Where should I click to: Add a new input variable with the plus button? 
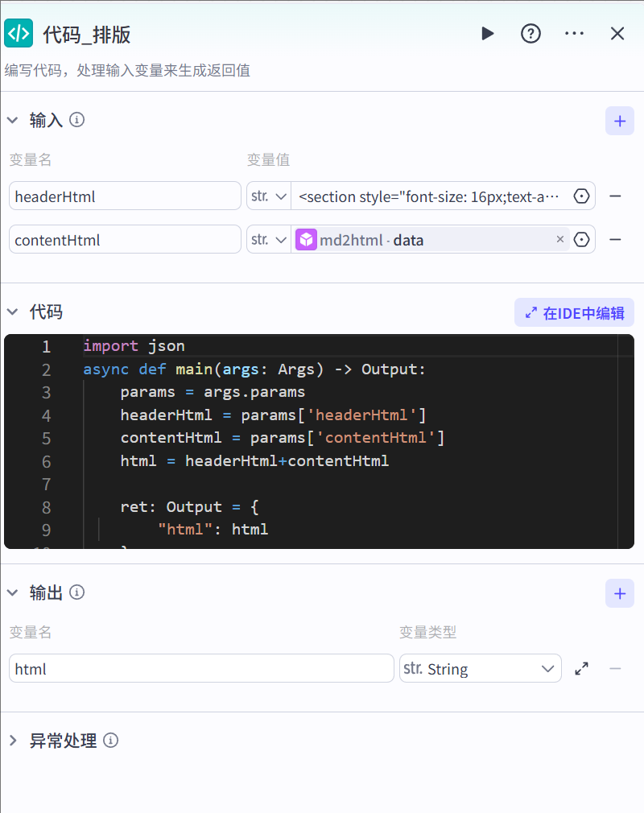click(619, 120)
